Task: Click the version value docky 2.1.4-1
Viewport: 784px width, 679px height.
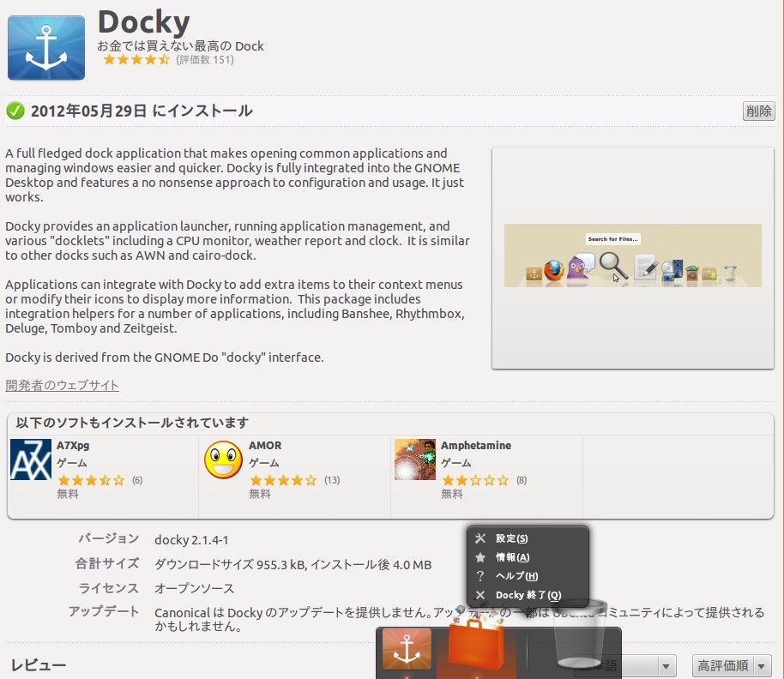Action: [x=191, y=540]
